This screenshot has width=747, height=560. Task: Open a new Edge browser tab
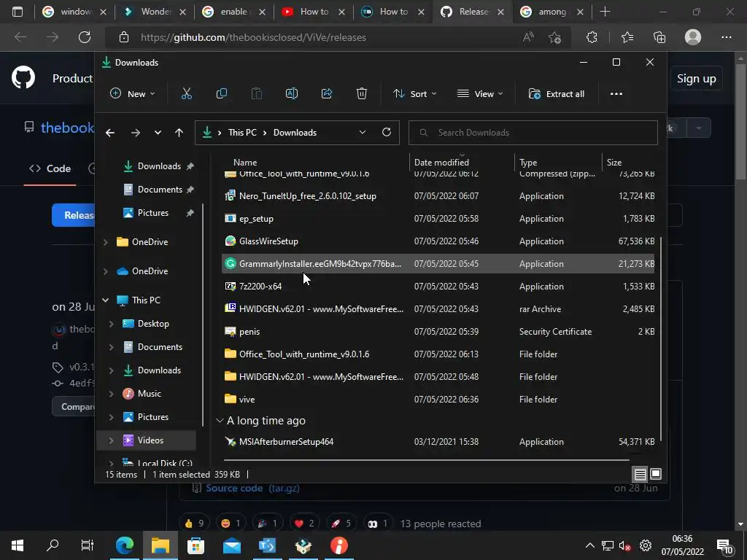[605, 12]
